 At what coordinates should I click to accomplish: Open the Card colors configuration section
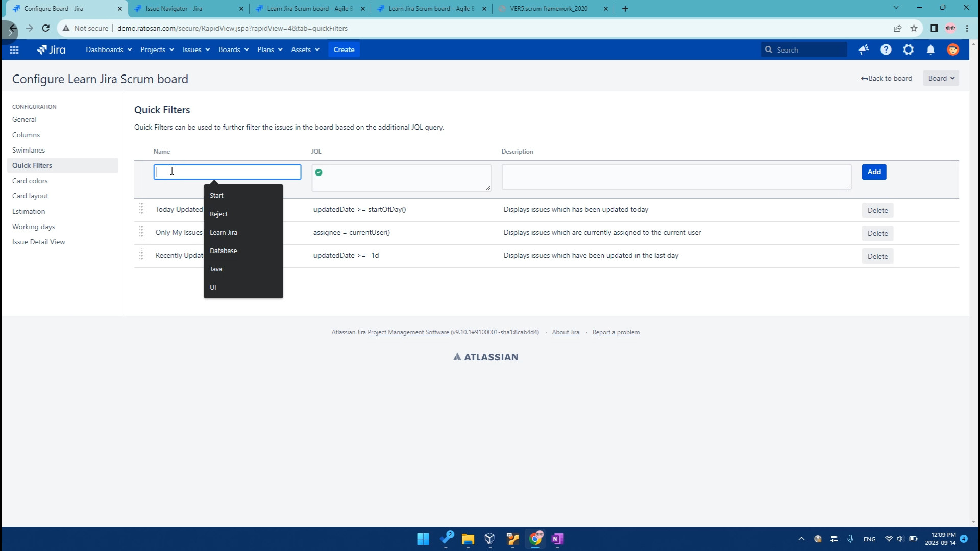pos(30,181)
